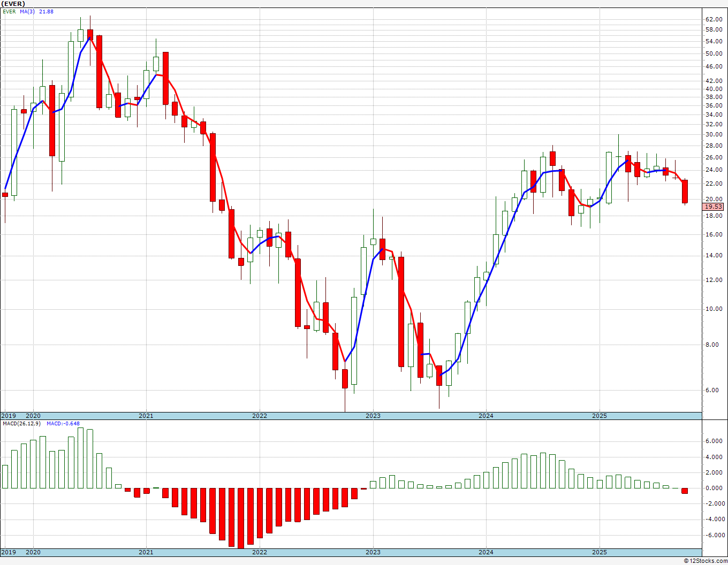The image size is (728, 565).
Task: Select the 4.000 MACD axis label
Action: [x=715, y=457]
